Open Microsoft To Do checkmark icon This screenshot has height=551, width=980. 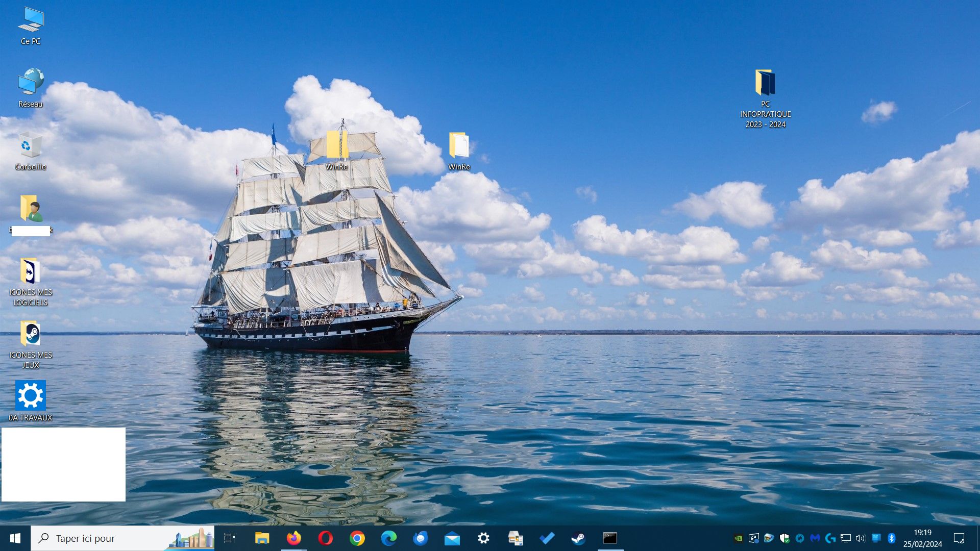pyautogui.click(x=547, y=538)
